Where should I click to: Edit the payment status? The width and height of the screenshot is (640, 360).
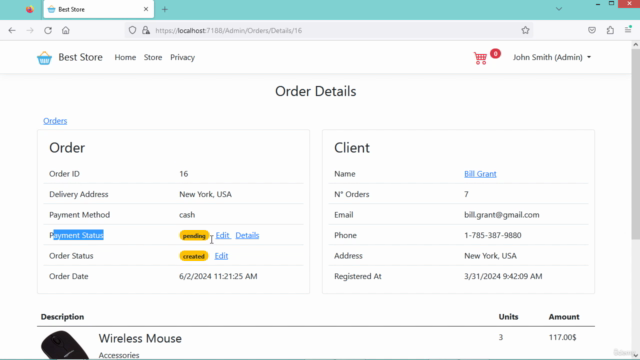pos(223,235)
